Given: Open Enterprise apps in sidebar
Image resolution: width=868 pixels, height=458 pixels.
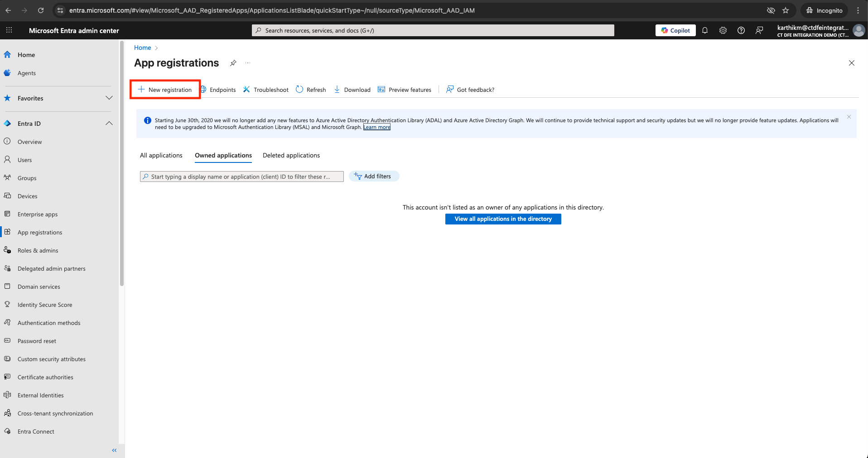Looking at the screenshot, I should (38, 215).
